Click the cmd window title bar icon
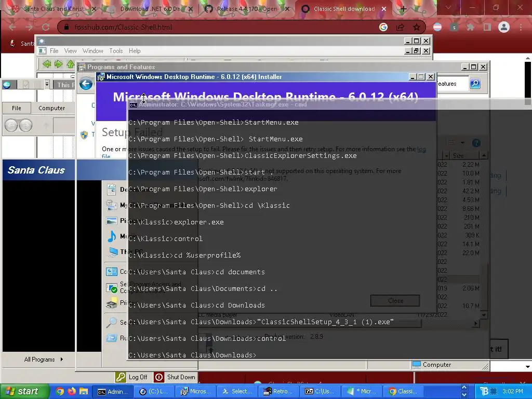Screen dimensions: 532x399 pyautogui.click(x=134, y=105)
